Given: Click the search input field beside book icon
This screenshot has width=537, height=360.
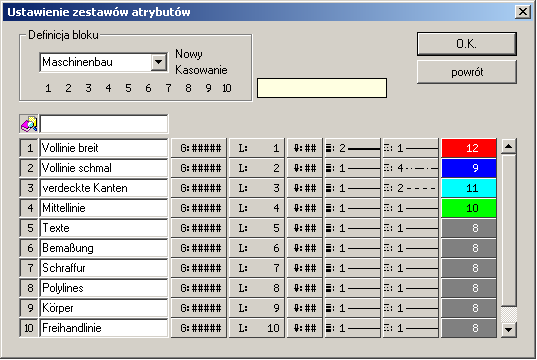Looking at the screenshot, I should click(x=104, y=124).
